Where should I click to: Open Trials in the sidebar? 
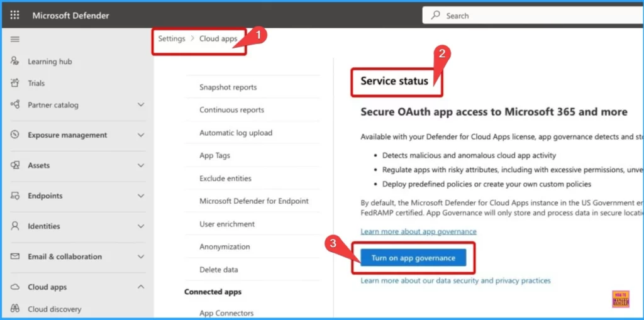pos(36,83)
